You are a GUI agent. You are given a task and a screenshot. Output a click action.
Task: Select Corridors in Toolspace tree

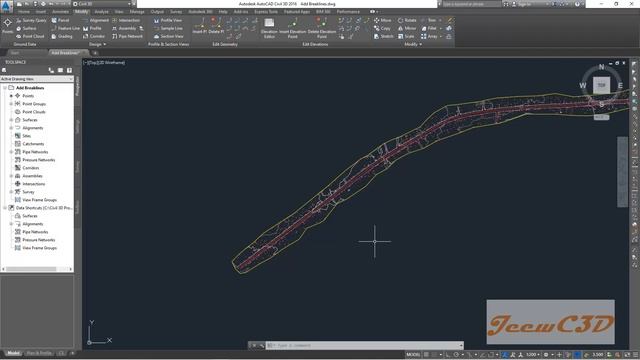tap(31, 168)
